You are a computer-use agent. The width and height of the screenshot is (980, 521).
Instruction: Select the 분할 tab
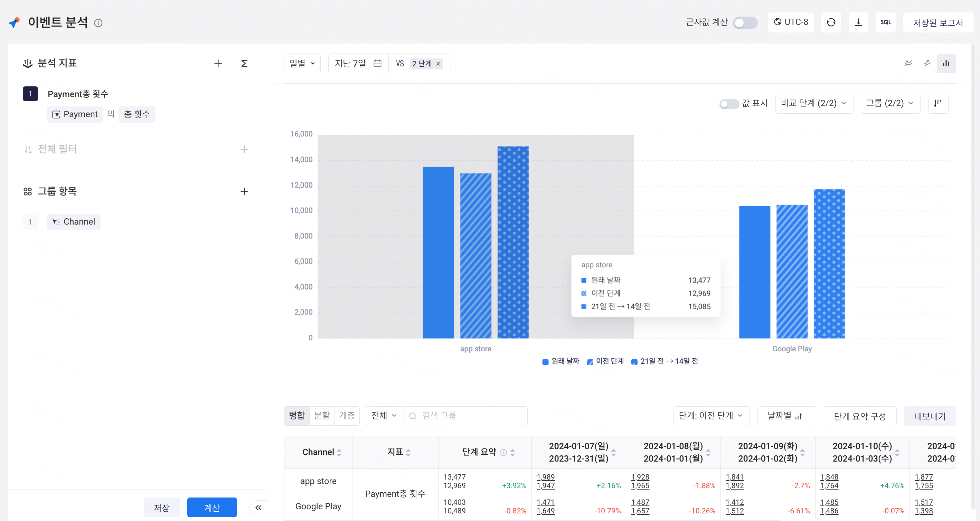[322, 416]
